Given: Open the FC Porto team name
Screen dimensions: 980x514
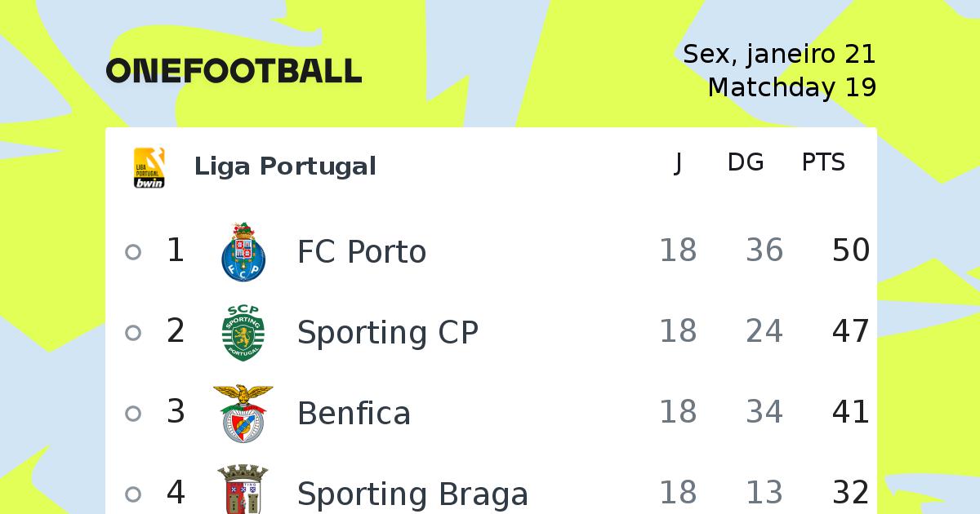Looking at the screenshot, I should [362, 252].
